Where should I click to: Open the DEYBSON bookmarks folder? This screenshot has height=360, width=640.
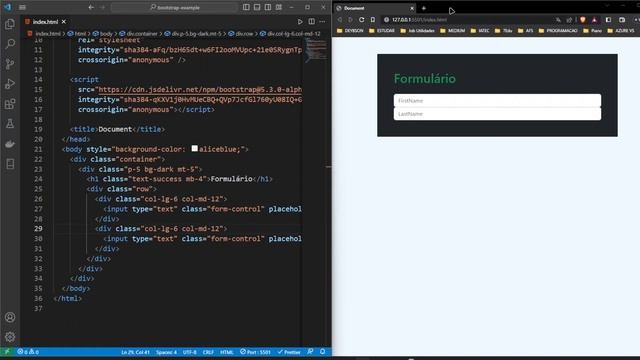click(350, 31)
